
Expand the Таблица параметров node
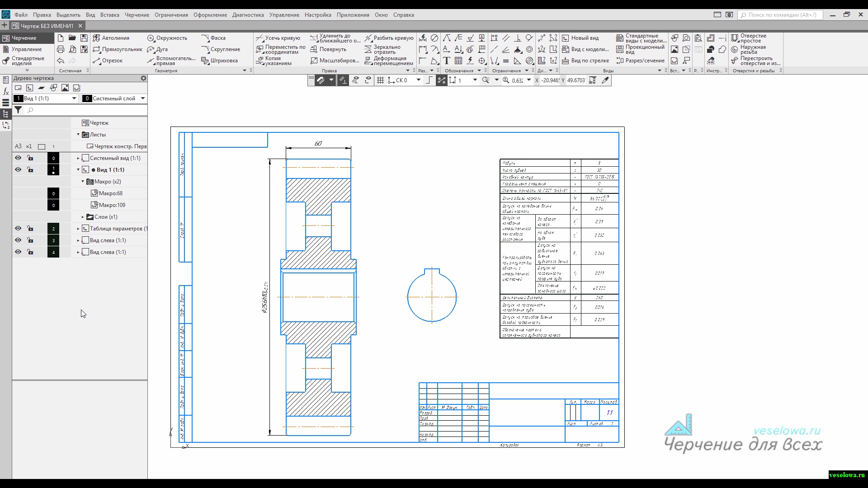click(78, 229)
